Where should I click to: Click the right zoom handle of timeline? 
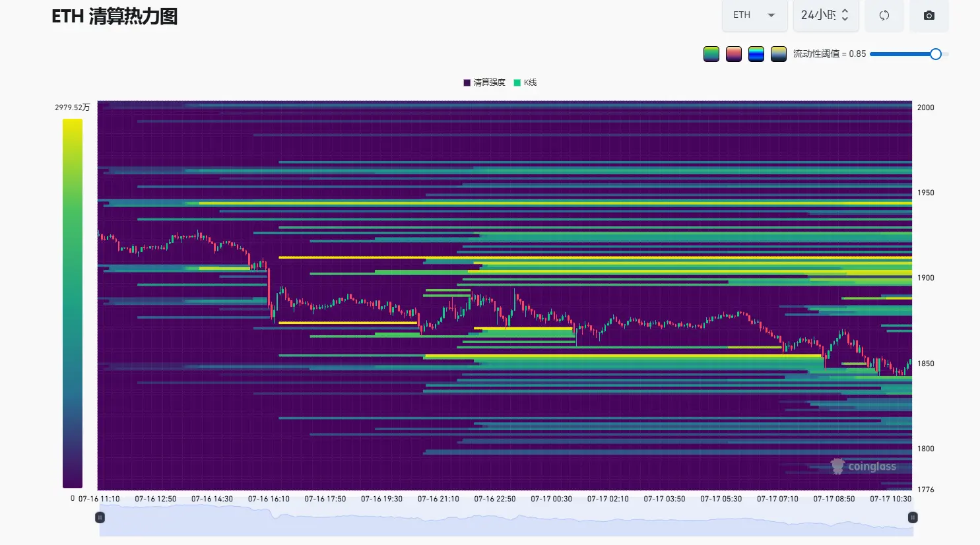pos(913,517)
